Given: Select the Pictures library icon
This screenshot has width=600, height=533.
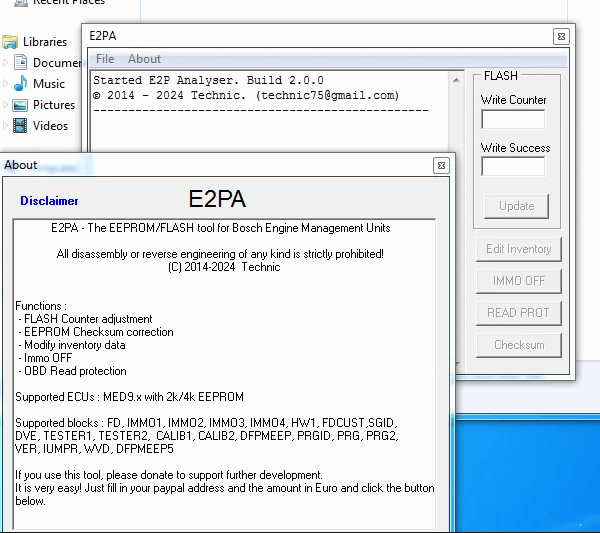Looking at the screenshot, I should click(x=20, y=105).
